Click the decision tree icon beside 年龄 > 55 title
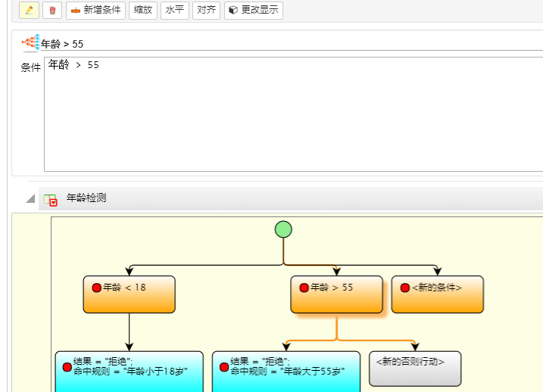Screen dimensions: 543x392 (30, 43)
